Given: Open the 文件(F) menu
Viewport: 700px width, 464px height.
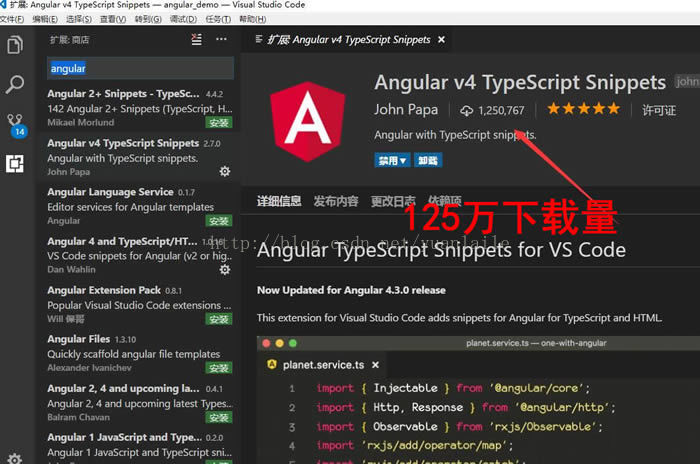Looking at the screenshot, I should 12,19.
